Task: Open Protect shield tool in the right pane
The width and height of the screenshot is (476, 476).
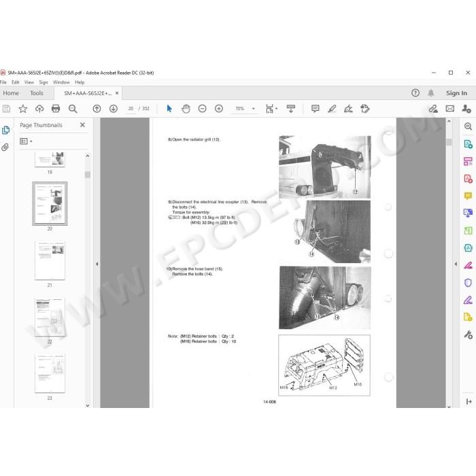Action: coord(468,283)
